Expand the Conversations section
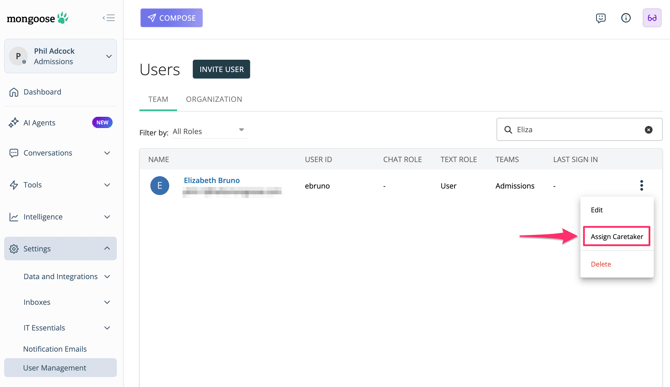This screenshot has height=387, width=670. coord(107,153)
